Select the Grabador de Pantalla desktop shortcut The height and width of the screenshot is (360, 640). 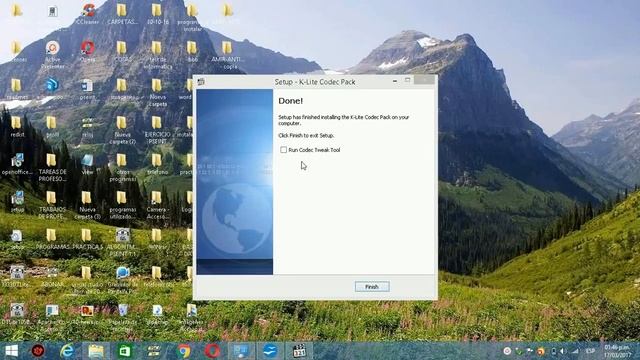click(x=122, y=280)
